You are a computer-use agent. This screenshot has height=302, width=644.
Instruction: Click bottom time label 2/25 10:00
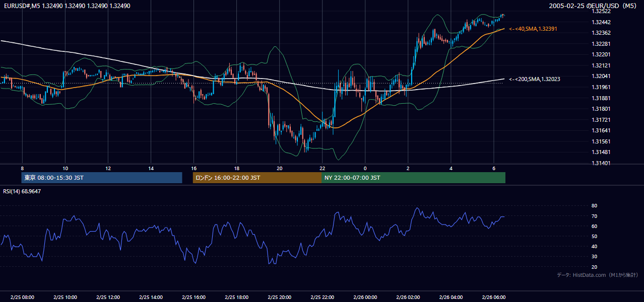(65, 297)
